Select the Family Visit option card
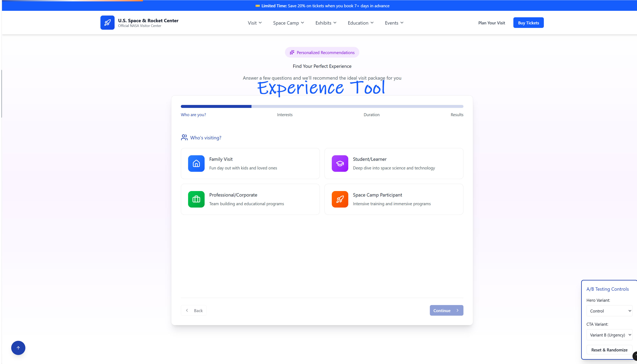This screenshot has height=364, width=637. 250,164
